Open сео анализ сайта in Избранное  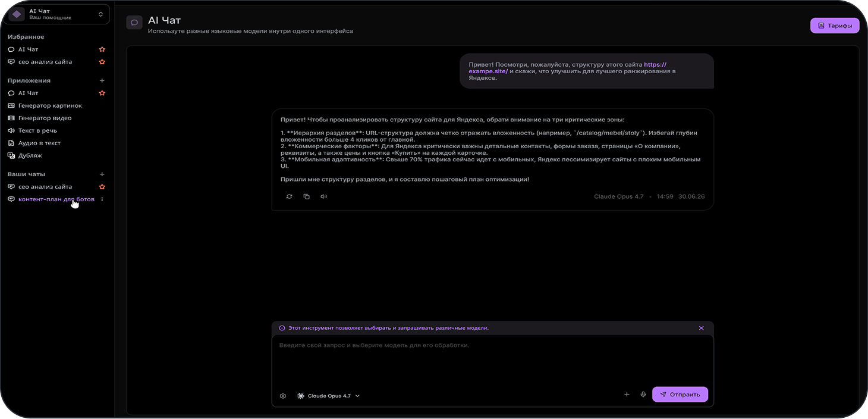point(45,62)
